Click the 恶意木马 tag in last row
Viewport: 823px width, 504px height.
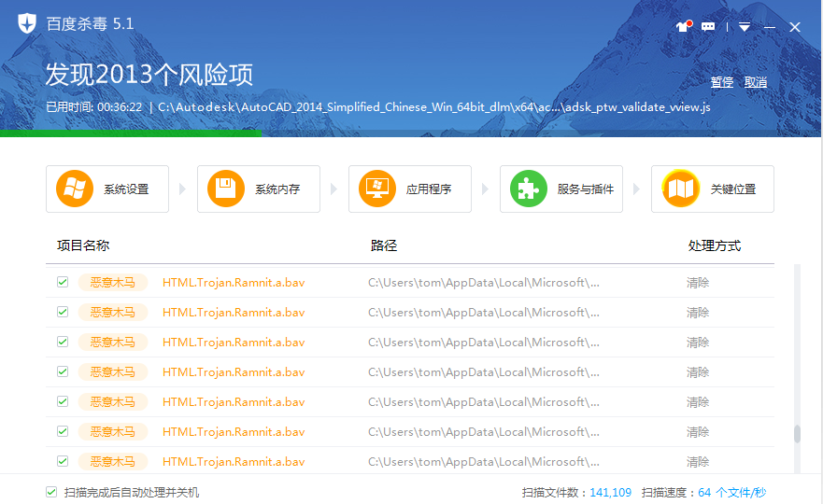pos(113,461)
